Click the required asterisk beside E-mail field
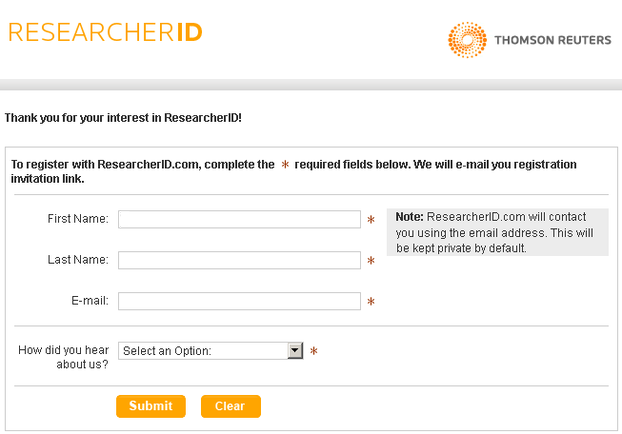Viewport: 622px width, 434px height. coord(371,302)
